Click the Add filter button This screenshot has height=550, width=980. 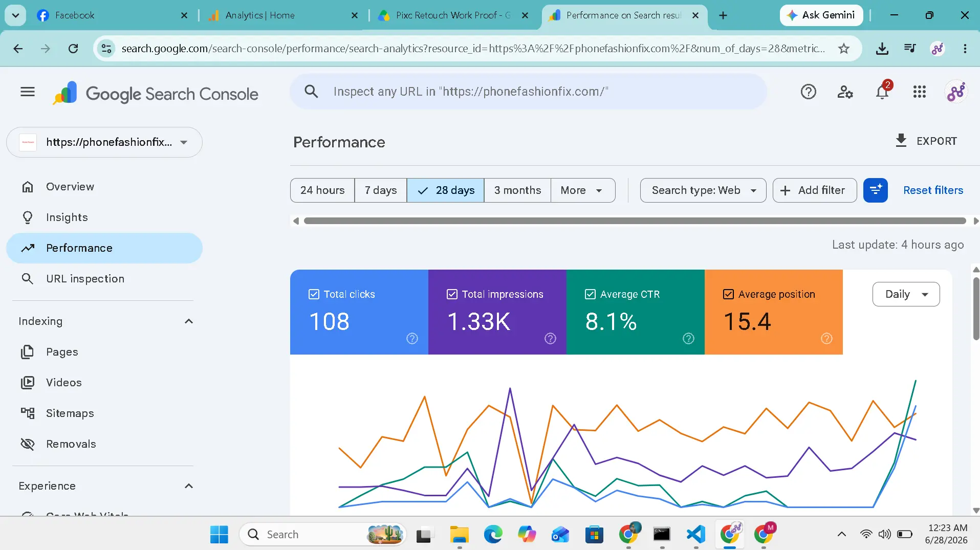pyautogui.click(x=815, y=190)
